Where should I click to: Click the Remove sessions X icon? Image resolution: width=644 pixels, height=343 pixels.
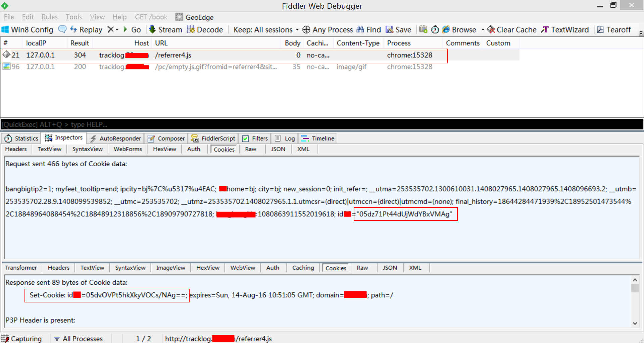click(x=110, y=30)
